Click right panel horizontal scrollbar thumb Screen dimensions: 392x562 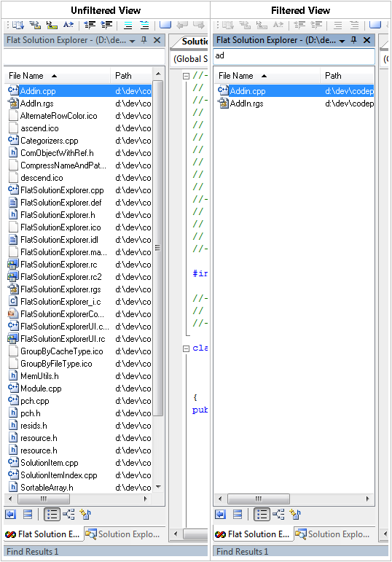[259, 499]
